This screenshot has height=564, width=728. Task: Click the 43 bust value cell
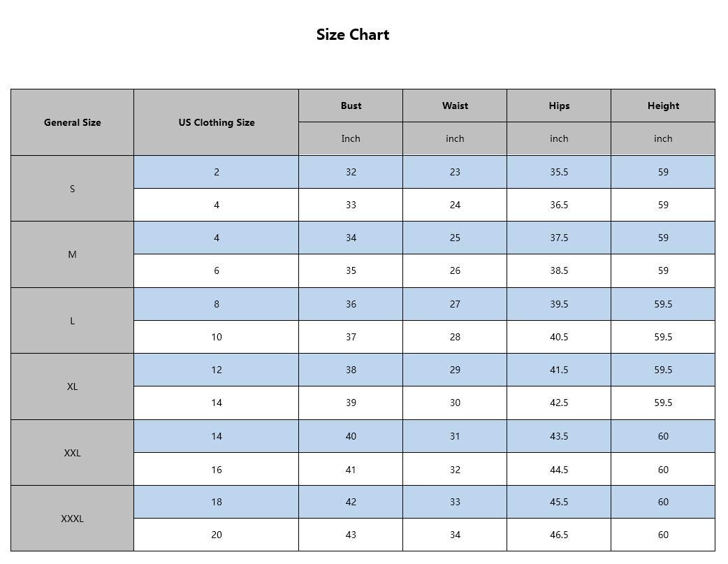coord(351,535)
